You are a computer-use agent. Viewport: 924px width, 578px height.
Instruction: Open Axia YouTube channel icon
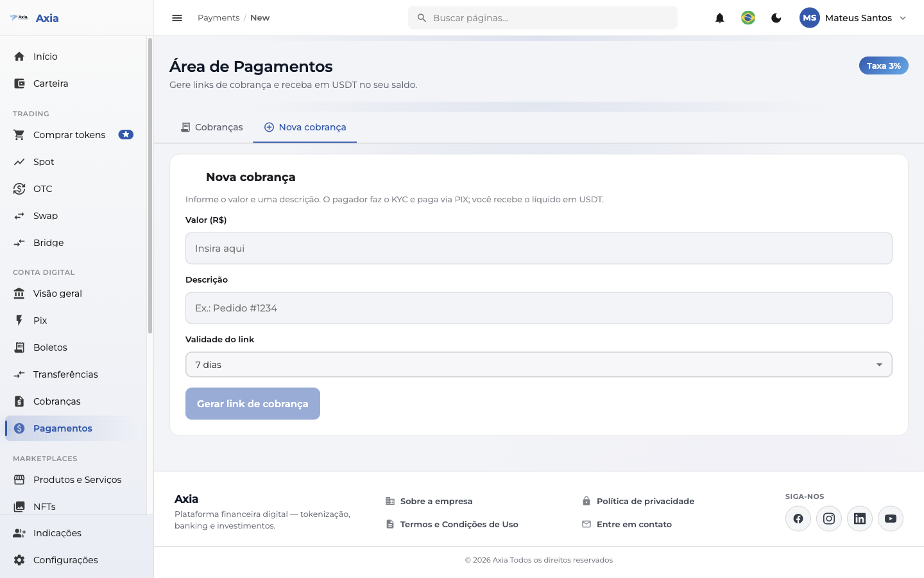891,519
